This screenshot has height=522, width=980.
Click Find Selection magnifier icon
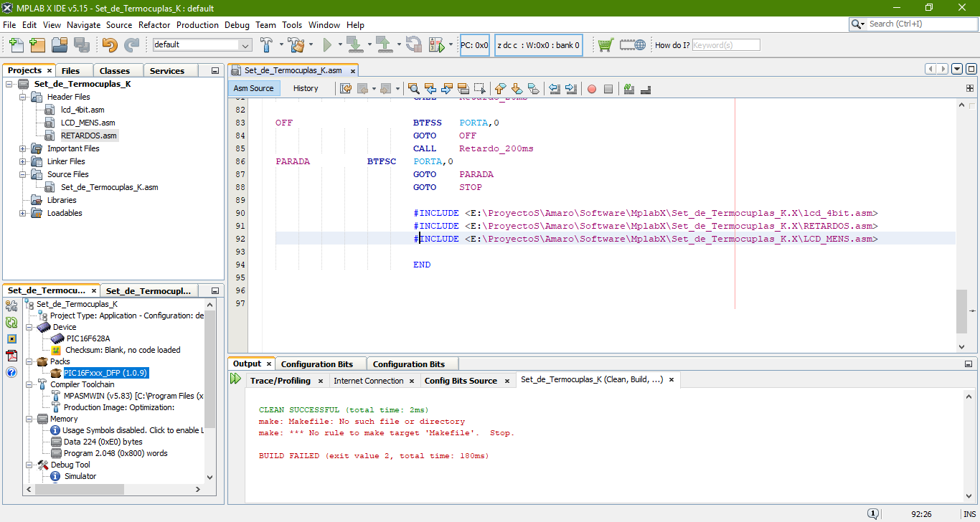tap(414, 89)
